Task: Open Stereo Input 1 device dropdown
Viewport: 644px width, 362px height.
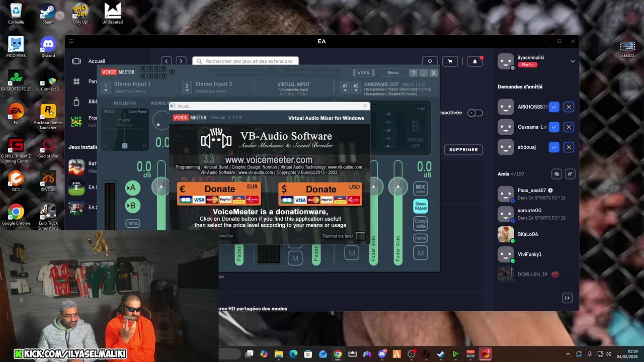Action: [106, 88]
